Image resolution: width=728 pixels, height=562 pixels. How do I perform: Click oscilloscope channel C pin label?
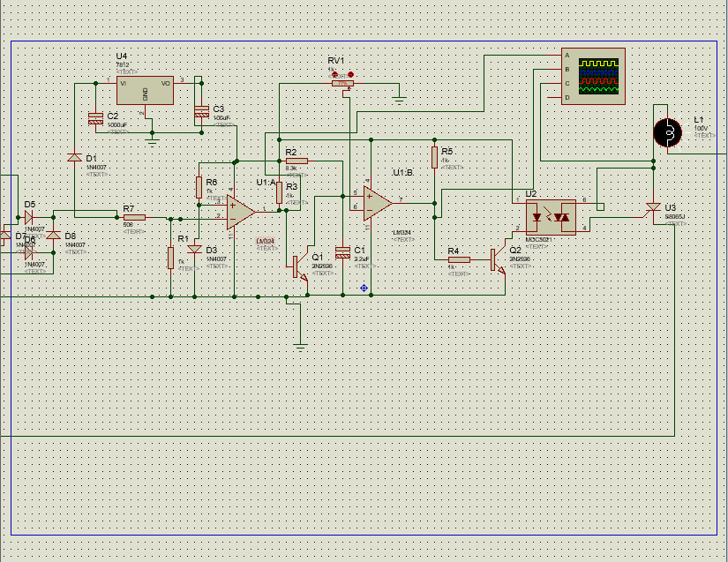(567, 84)
